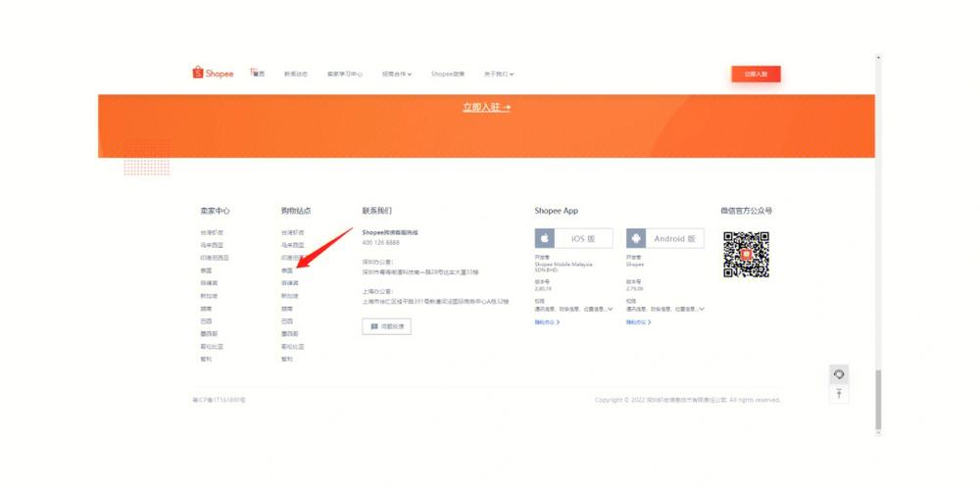The width and height of the screenshot is (980, 490).
Task: Open 马来西亚 under 卖家中心
Action: click(212, 245)
